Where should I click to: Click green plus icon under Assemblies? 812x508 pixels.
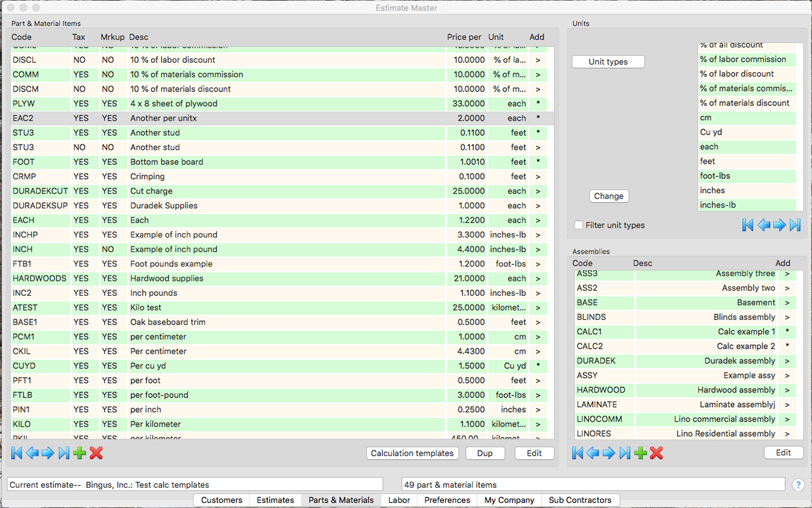[641, 453]
